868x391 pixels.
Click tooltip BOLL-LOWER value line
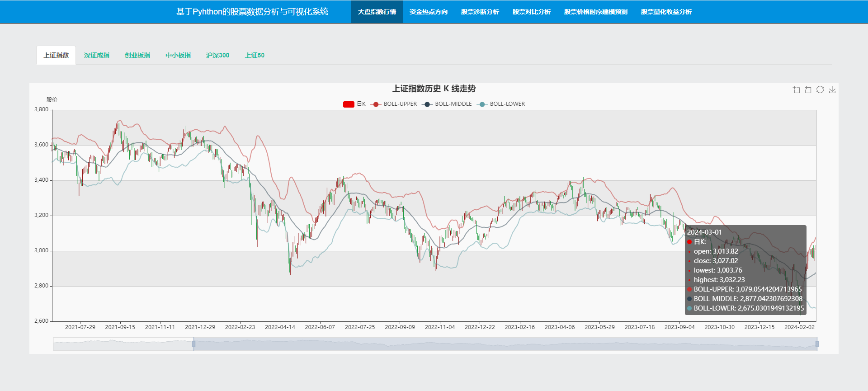tap(745, 308)
